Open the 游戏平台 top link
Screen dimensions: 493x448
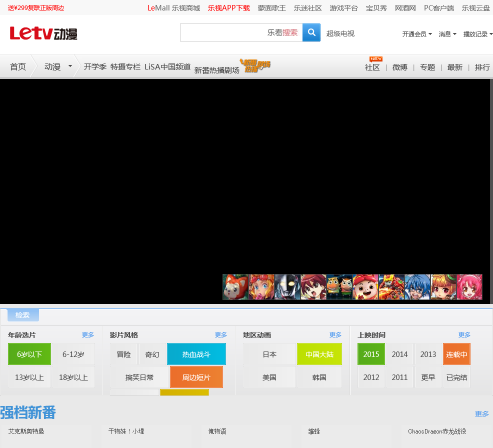(x=343, y=8)
